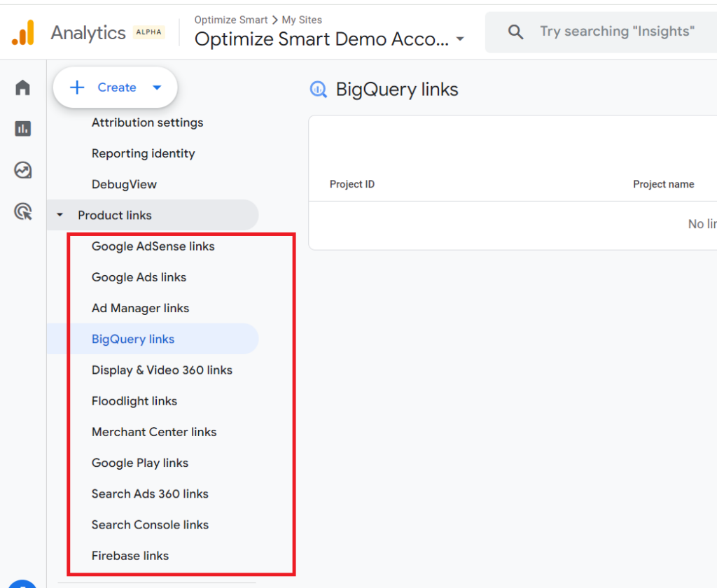Click the BigQuery links page heading
717x588 pixels.
point(397,89)
